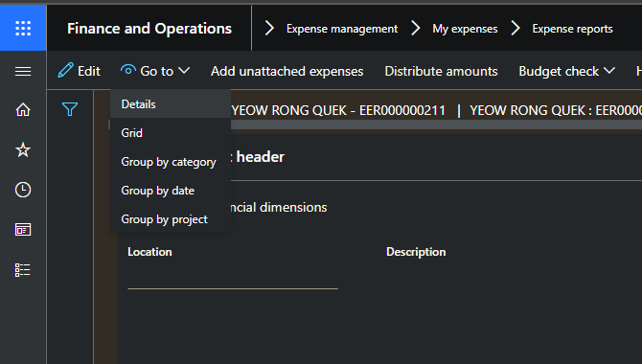Screen dimensions: 642x364
Task: Collapse the Go to dropdown
Action: click(155, 71)
